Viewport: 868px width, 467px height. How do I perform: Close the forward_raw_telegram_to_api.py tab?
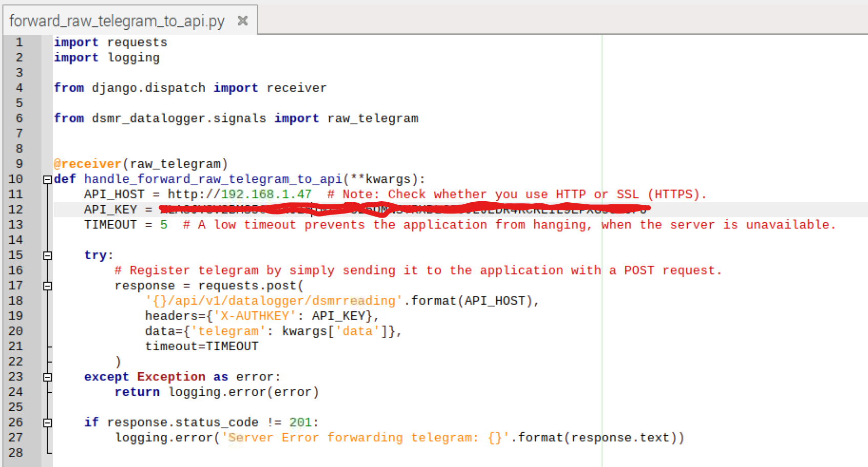[243, 20]
